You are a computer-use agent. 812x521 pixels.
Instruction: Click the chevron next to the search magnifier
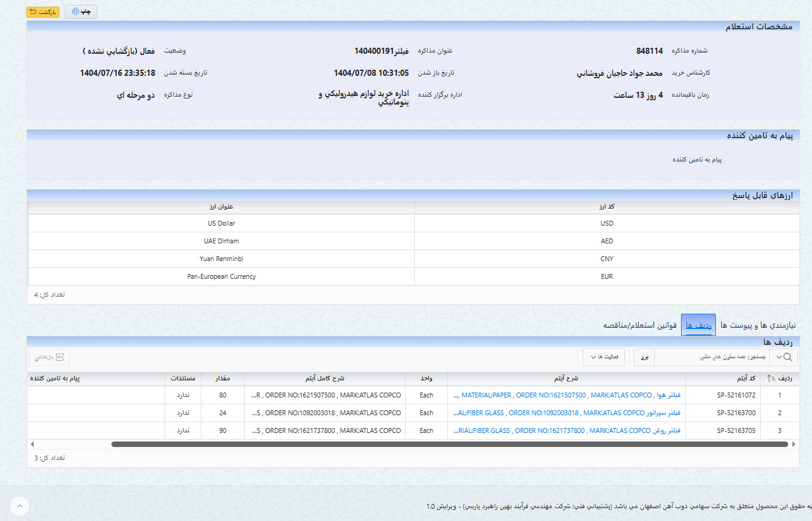click(779, 357)
